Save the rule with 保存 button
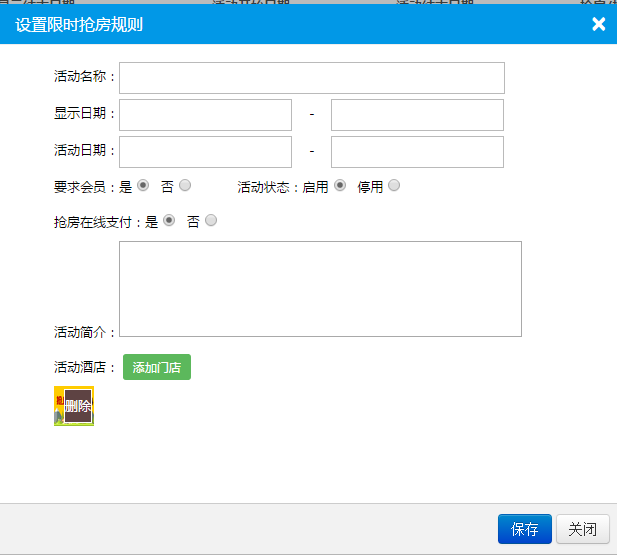The image size is (617, 555). (525, 529)
